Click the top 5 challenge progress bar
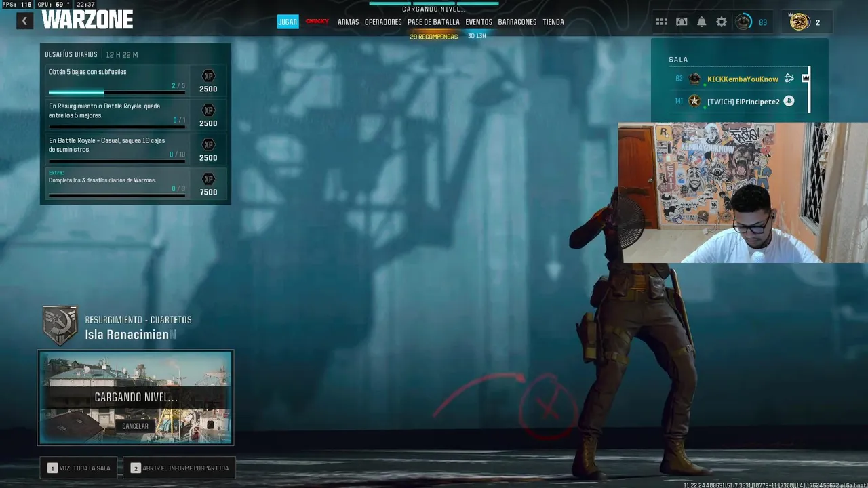Screen dimensions: 868x488 (x=117, y=127)
